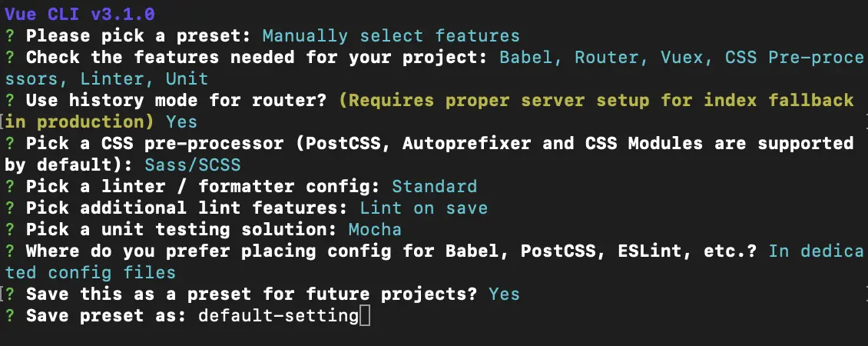Click the "Lint on save" answer
Image resolution: width=868 pixels, height=346 pixels.
click(x=423, y=208)
